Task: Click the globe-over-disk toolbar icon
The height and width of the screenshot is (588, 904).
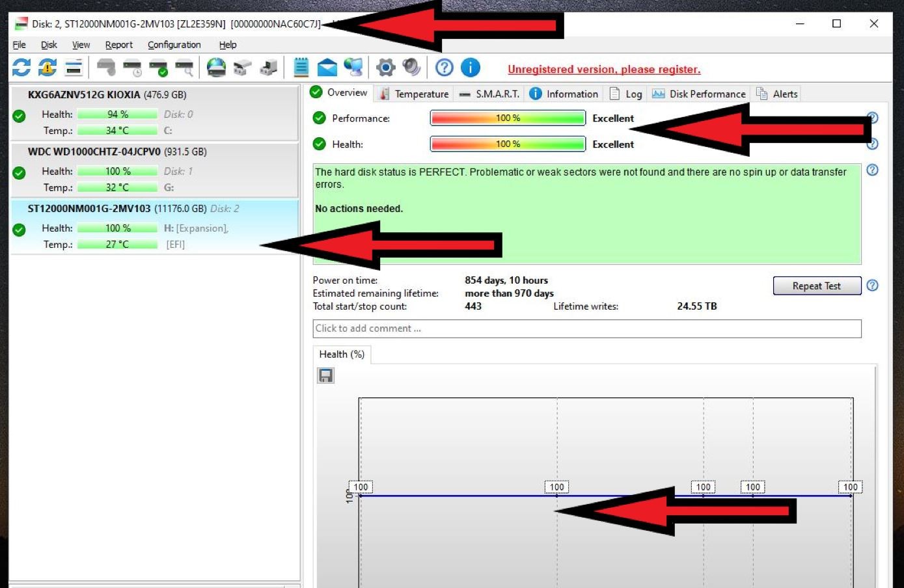Action: coord(216,68)
